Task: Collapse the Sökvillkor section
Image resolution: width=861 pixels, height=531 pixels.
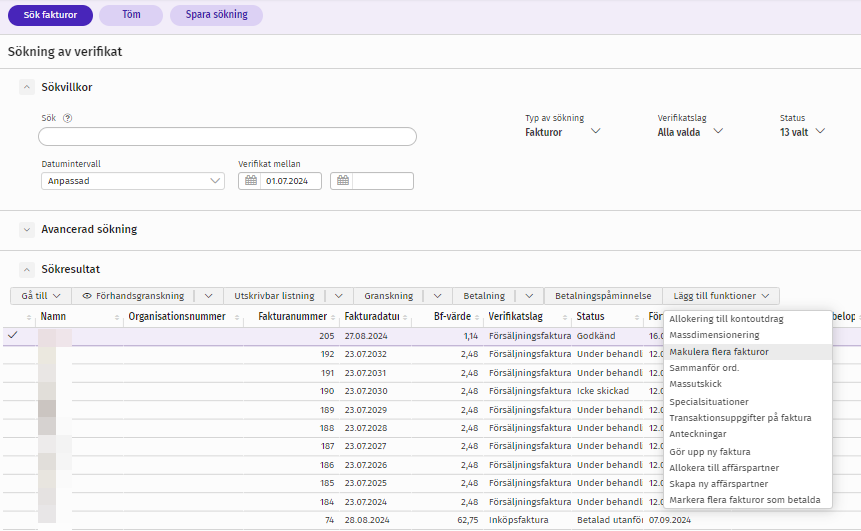Action: tap(26, 87)
